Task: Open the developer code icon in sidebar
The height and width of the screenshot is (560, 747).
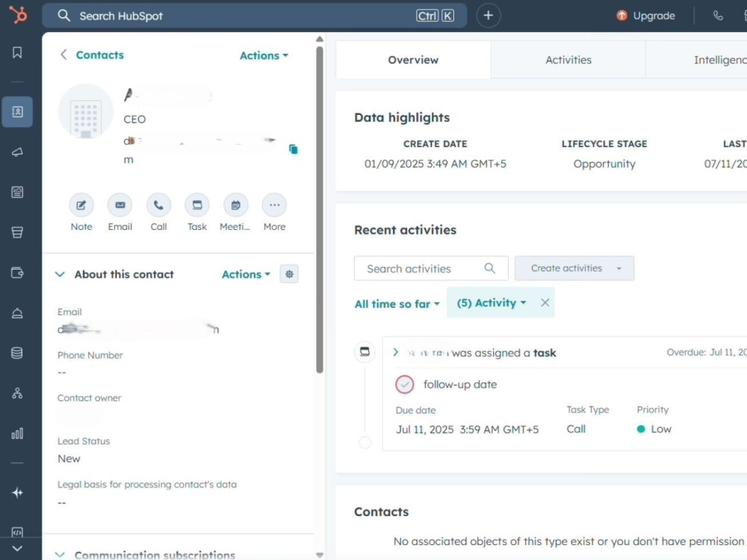Action: click(17, 532)
